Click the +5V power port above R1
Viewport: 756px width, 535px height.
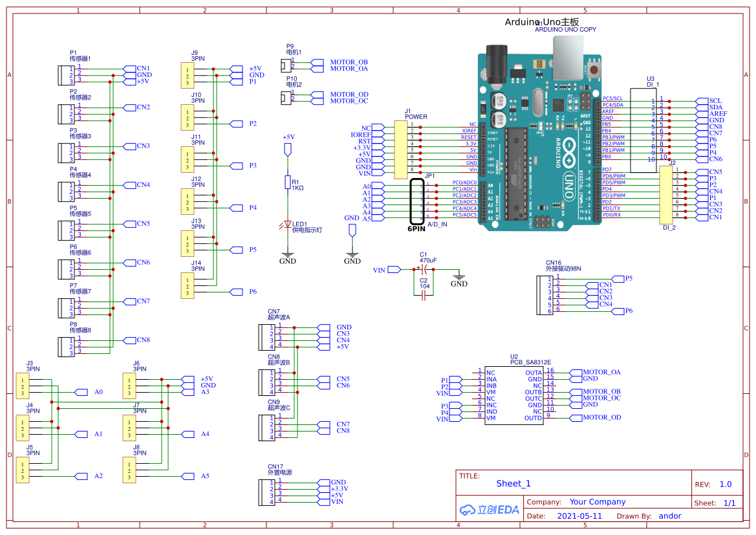coord(288,150)
